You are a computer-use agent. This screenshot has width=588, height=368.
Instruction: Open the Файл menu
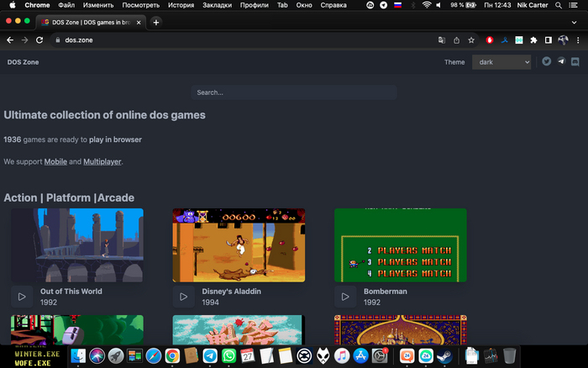(66, 5)
